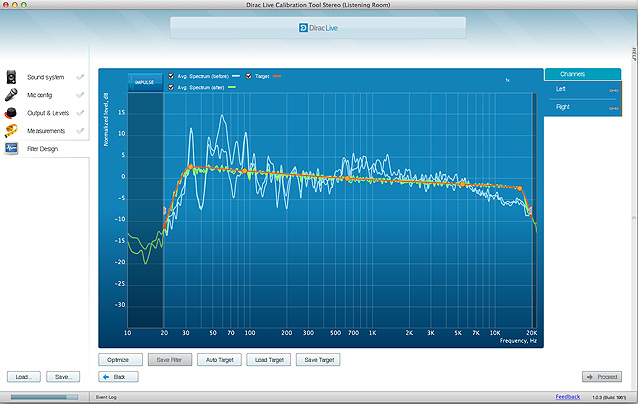Viewport: 638px width, 404px height.
Task: Click the 1x zoom indicator in graph
Action: coord(508,80)
